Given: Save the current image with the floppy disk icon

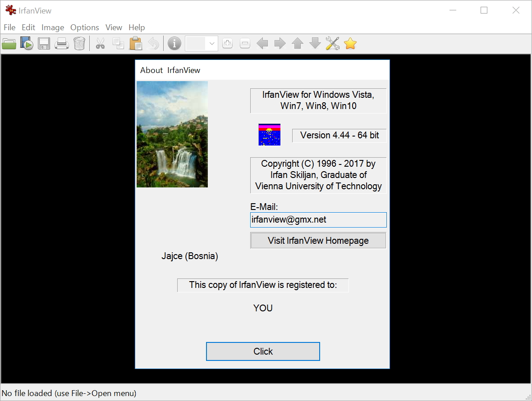Looking at the screenshot, I should tap(44, 43).
